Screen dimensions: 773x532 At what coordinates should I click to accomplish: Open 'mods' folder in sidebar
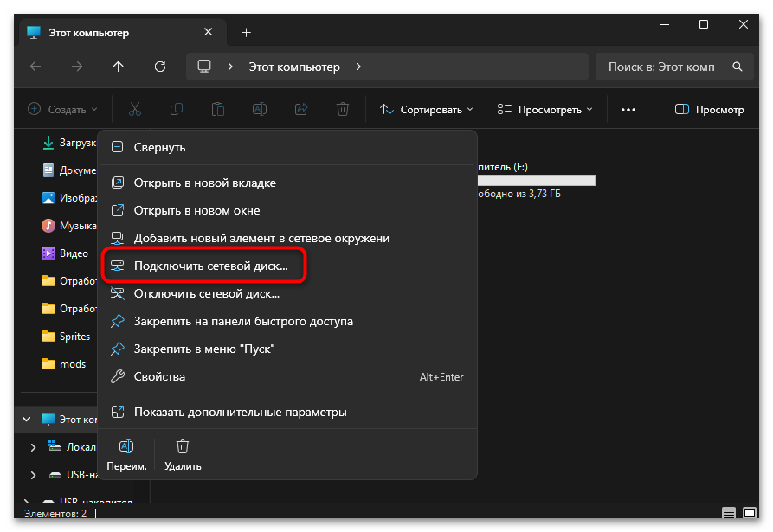click(x=63, y=364)
